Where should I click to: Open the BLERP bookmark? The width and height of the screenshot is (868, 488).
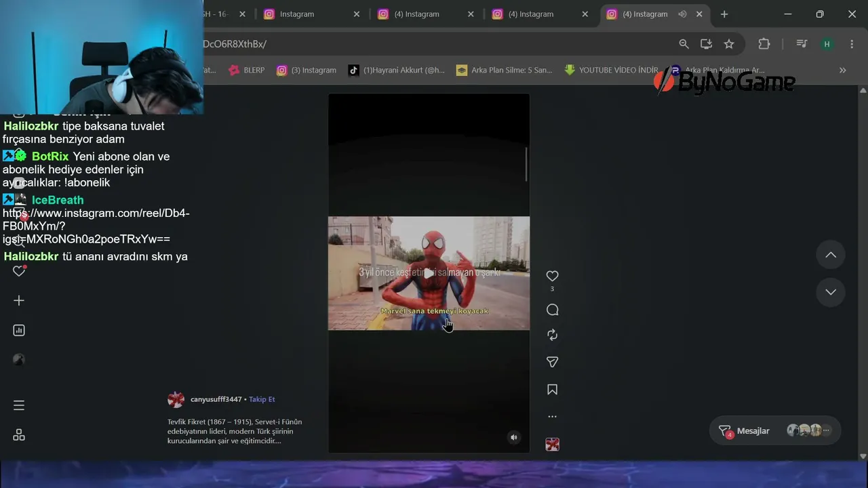[247, 70]
